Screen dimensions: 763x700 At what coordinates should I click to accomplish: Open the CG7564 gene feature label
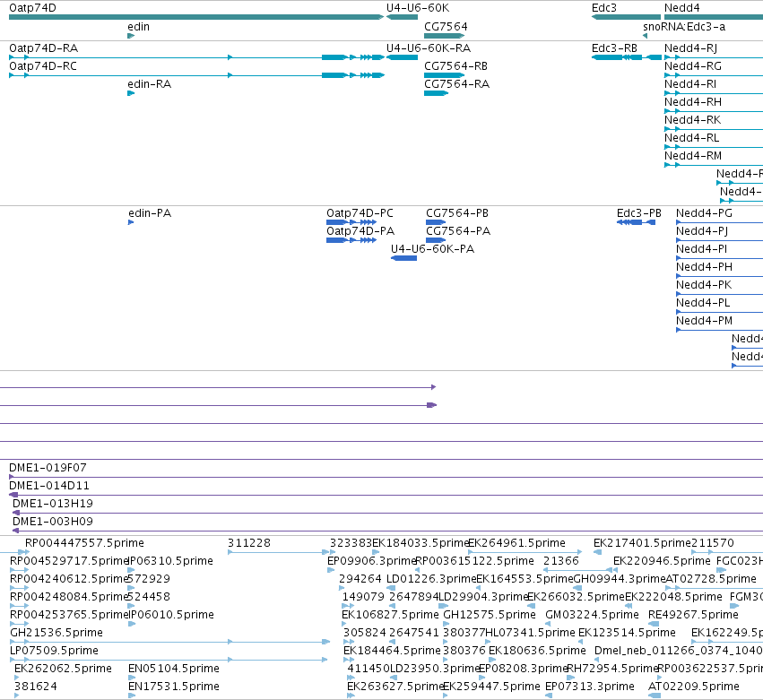446,27
